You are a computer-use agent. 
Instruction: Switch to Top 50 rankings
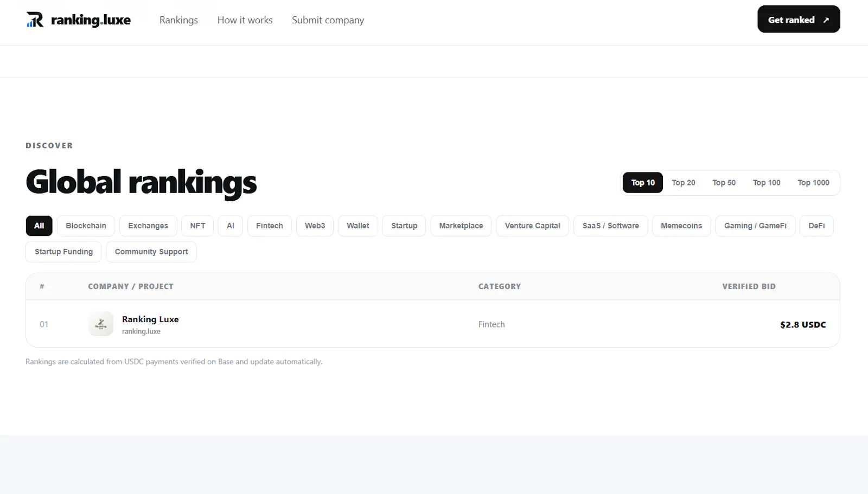(724, 183)
